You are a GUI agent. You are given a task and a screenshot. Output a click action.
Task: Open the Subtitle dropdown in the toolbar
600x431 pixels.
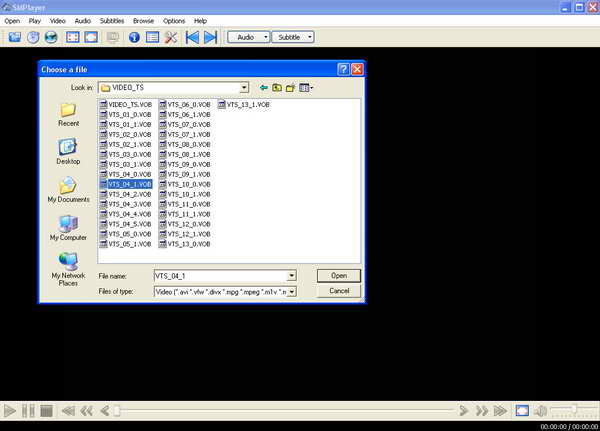click(293, 37)
